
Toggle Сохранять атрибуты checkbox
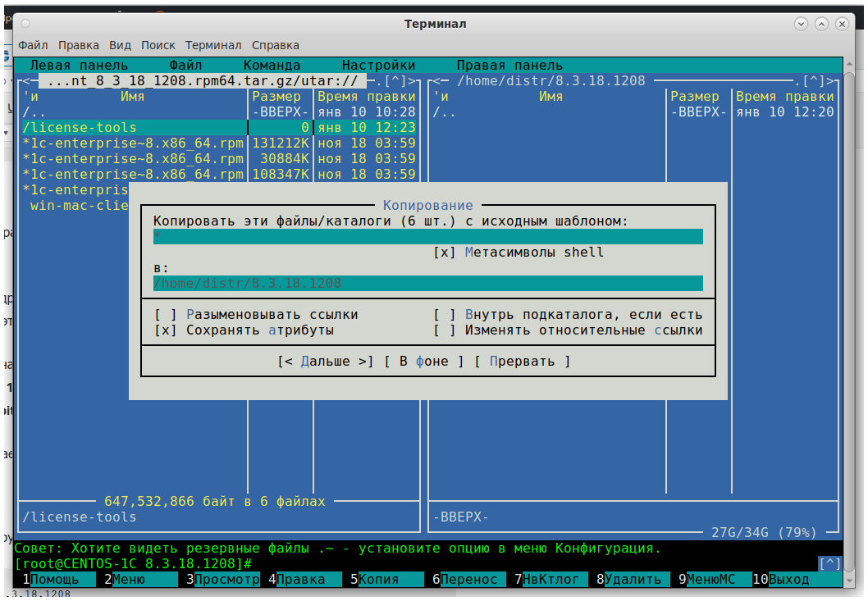[x=244, y=330]
